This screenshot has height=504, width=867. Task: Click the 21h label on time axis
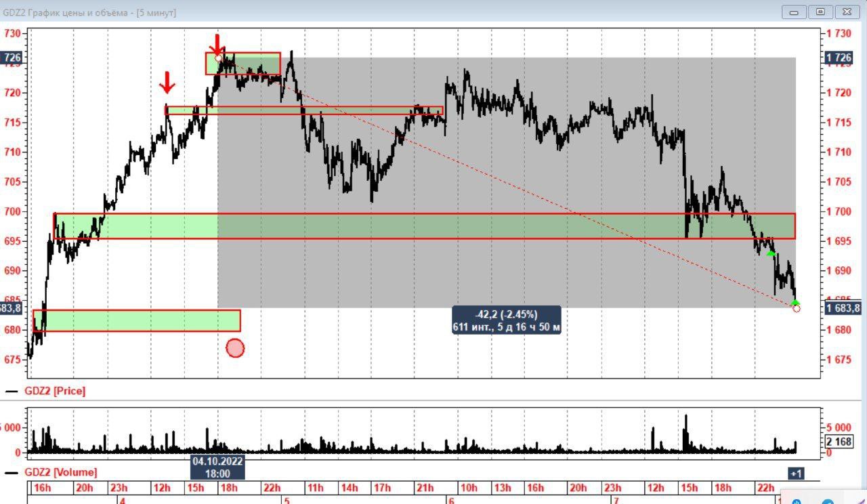425,488
